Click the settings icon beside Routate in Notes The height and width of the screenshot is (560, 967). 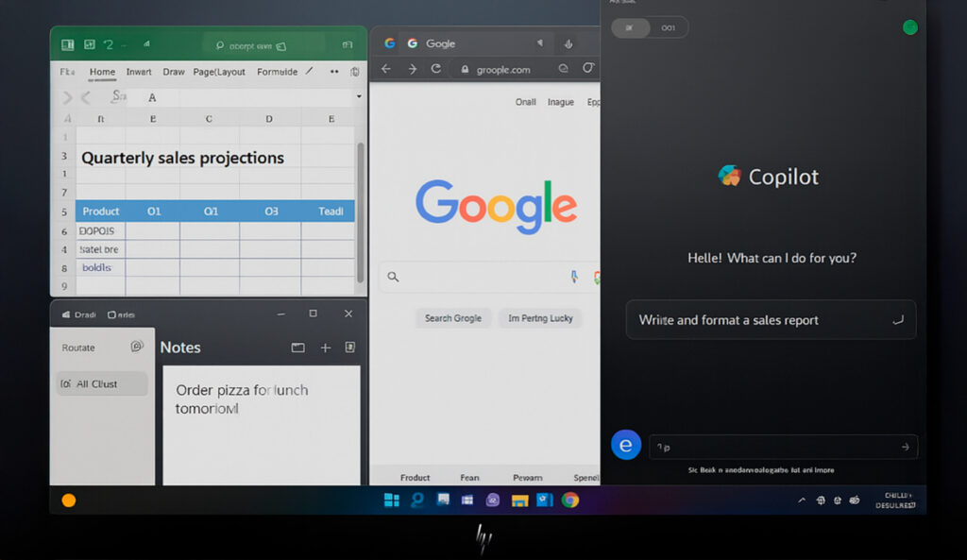click(137, 347)
